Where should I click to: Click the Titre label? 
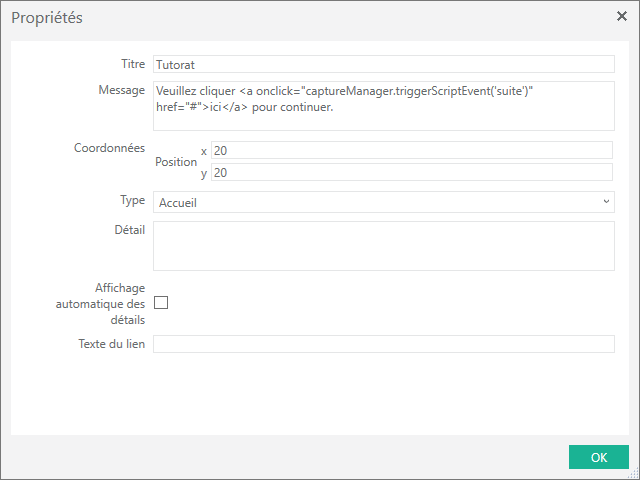coord(132,63)
